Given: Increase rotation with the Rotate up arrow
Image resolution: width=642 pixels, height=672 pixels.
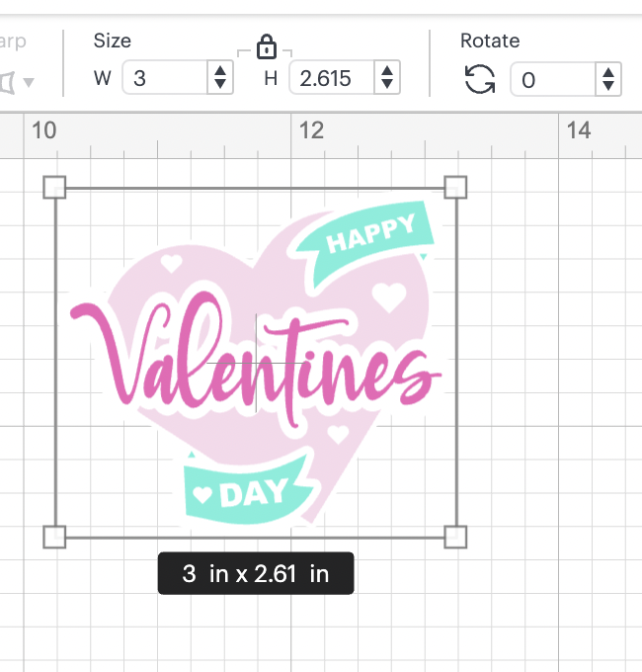Looking at the screenshot, I should [608, 71].
